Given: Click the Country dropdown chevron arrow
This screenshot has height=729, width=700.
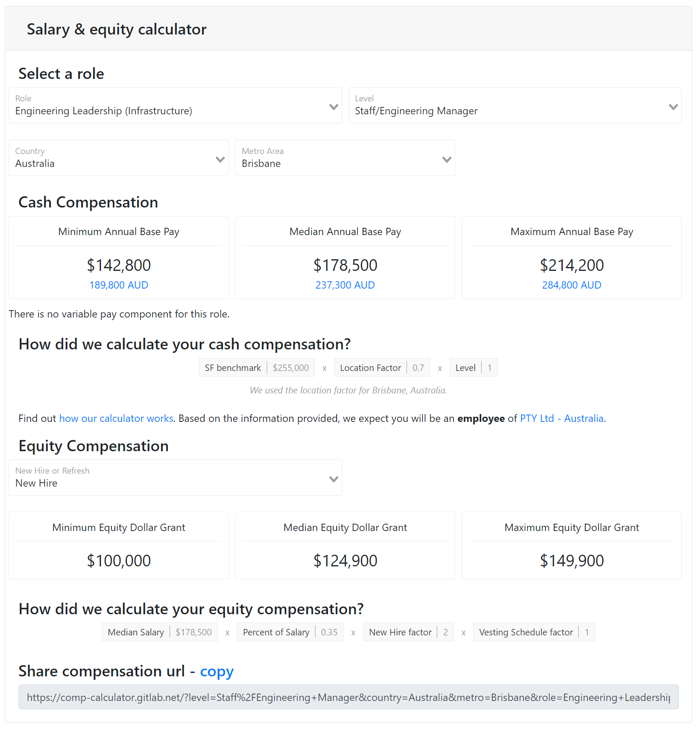Looking at the screenshot, I should tap(220, 160).
